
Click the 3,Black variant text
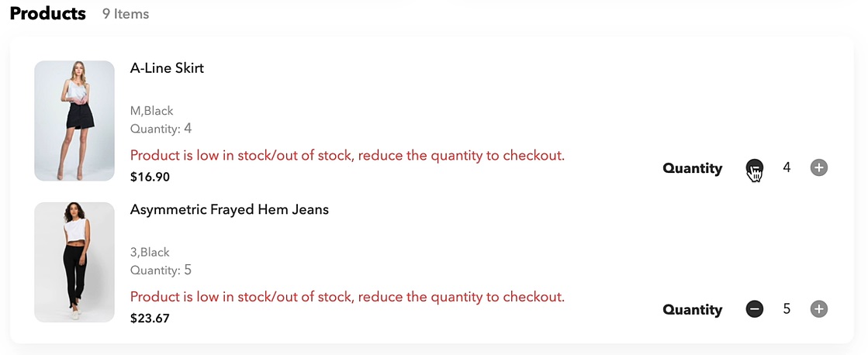point(150,253)
